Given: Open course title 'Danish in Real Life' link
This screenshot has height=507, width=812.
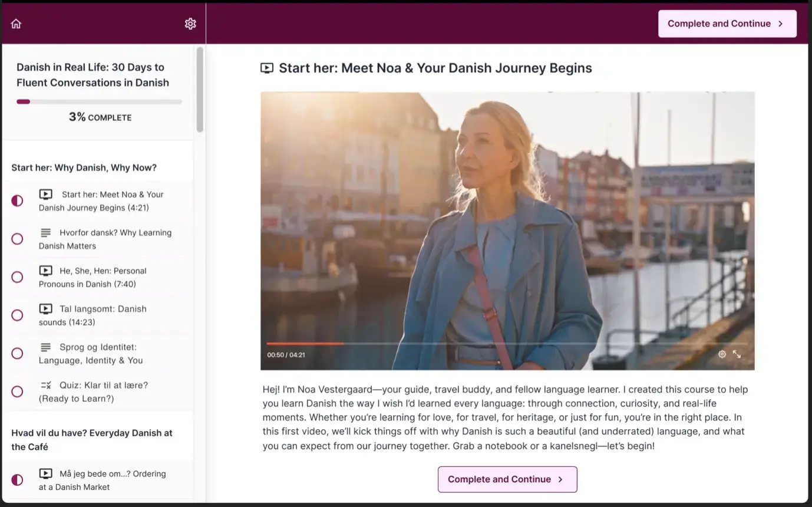Looking at the screenshot, I should pyautogui.click(x=93, y=75).
